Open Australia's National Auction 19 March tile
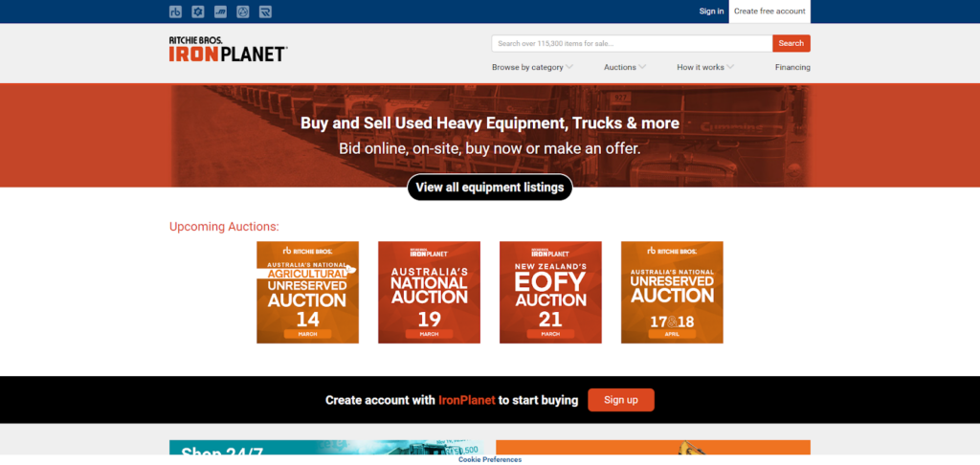980x465 pixels. (429, 292)
